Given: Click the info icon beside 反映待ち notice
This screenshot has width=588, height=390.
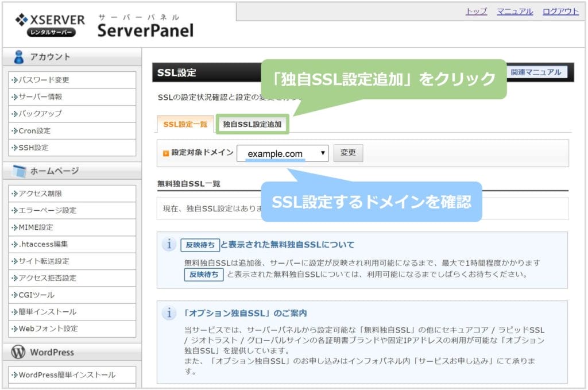Looking at the screenshot, I should (169, 245).
